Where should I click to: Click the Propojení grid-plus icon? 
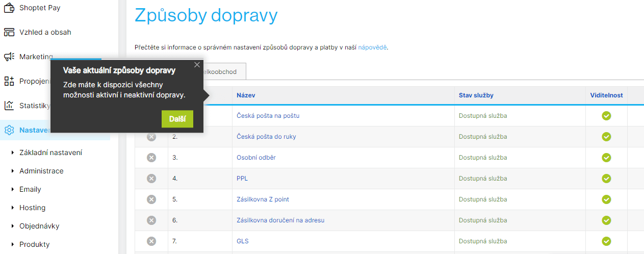[x=9, y=81]
